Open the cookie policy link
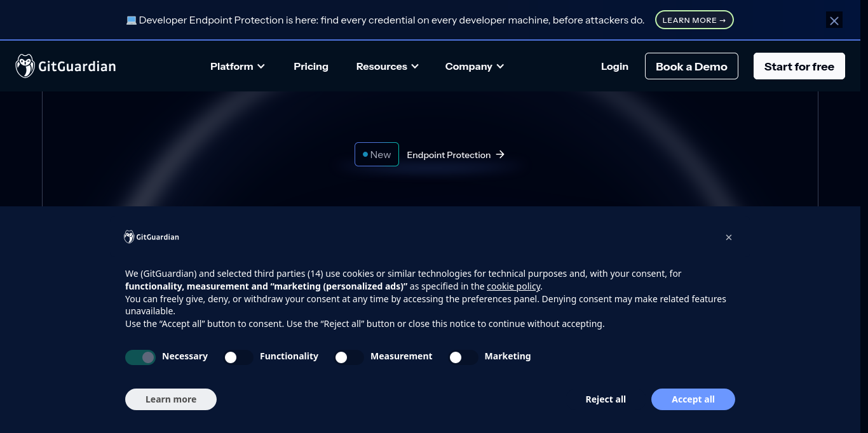The height and width of the screenshot is (433, 868). 513,286
